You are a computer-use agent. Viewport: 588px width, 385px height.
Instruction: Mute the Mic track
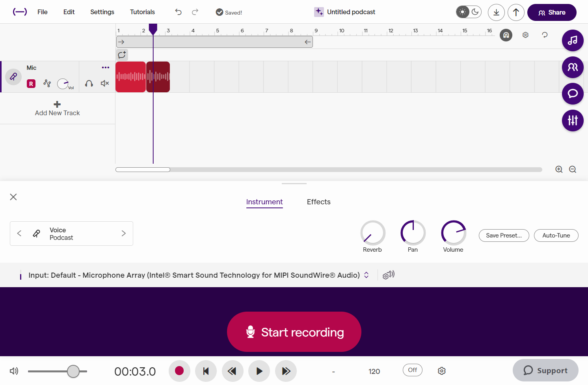[105, 83]
